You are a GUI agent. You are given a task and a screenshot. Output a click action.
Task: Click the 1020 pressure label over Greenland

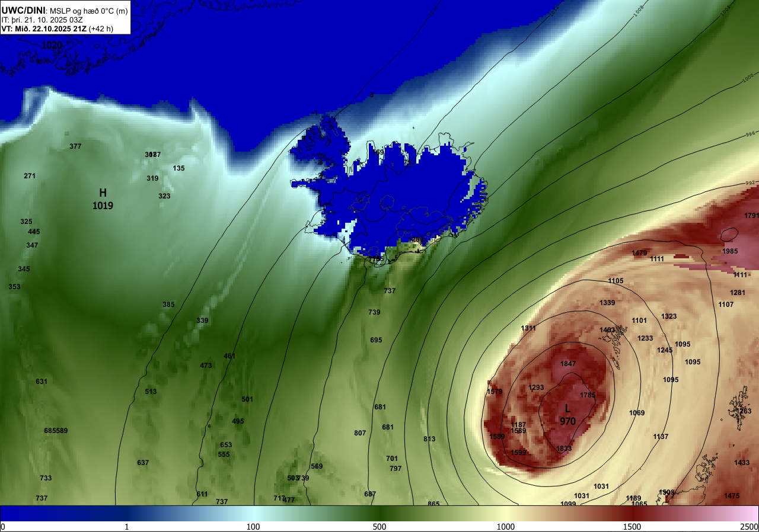pyautogui.click(x=52, y=45)
